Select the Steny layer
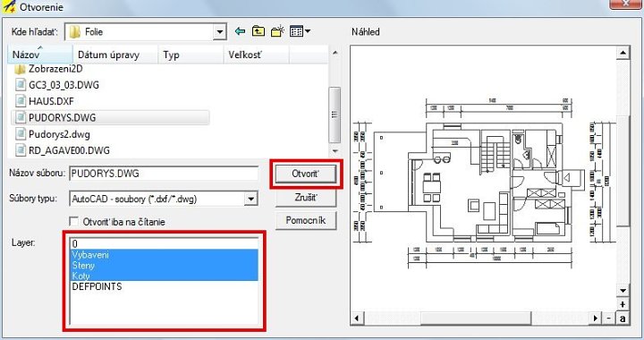The image size is (644, 340). click(164, 265)
